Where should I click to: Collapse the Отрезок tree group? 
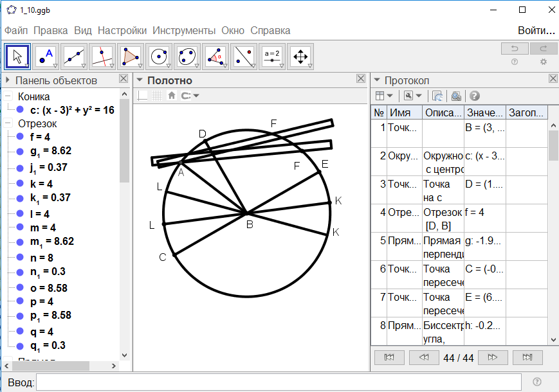[x=8, y=123]
